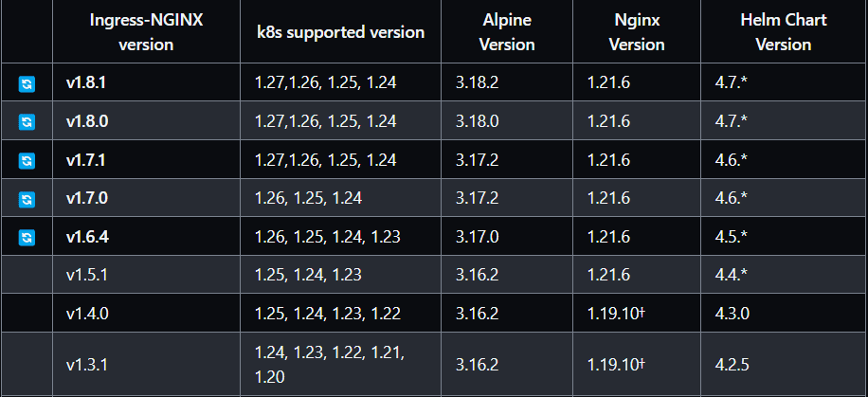Click the sync icon beside v1.8.1
The image size is (868, 397).
(27, 83)
